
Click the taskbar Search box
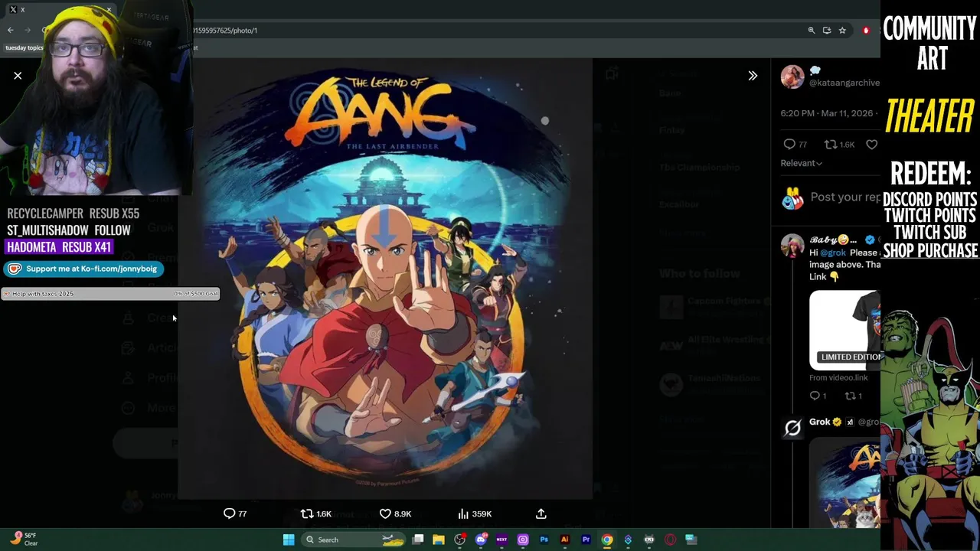point(354,540)
